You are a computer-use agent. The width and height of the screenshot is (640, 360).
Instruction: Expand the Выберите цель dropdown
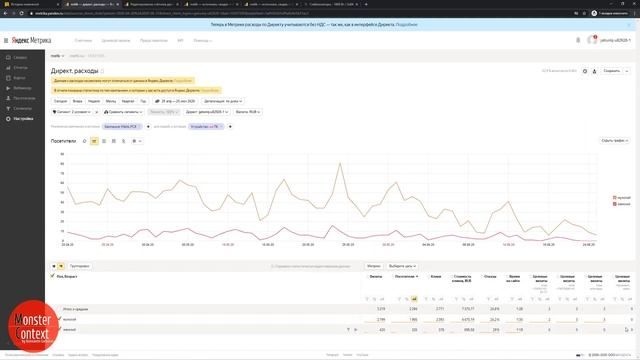pyautogui.click(x=402, y=266)
